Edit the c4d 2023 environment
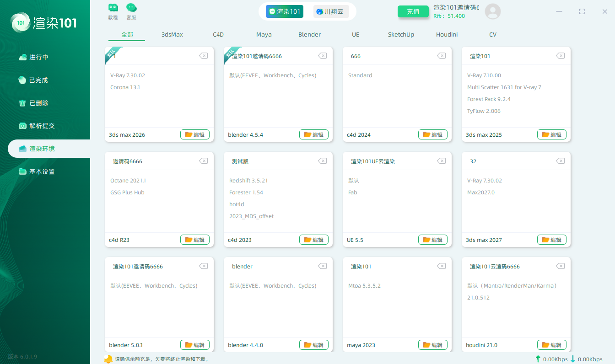 (314, 240)
